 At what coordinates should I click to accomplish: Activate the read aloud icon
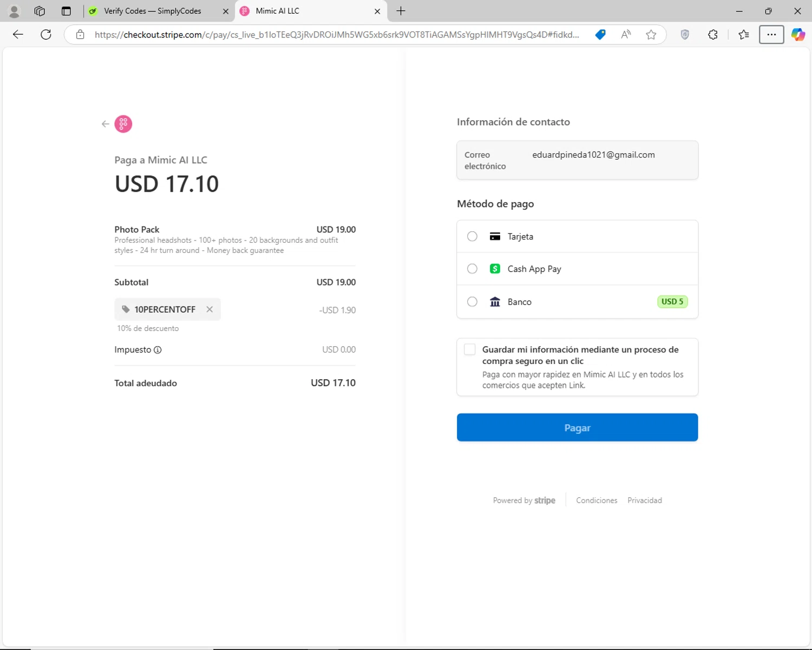(626, 35)
